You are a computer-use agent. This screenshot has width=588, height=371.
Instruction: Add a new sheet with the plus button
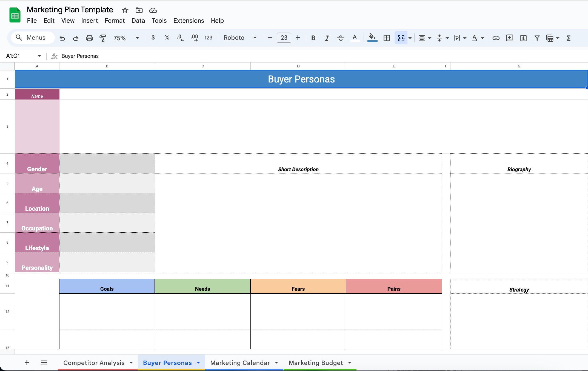point(27,363)
